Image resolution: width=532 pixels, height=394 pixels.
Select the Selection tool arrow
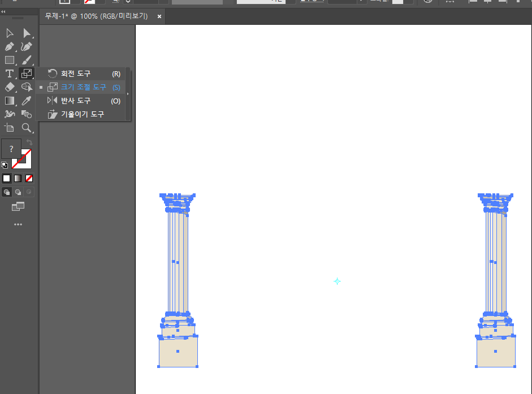pos(10,33)
